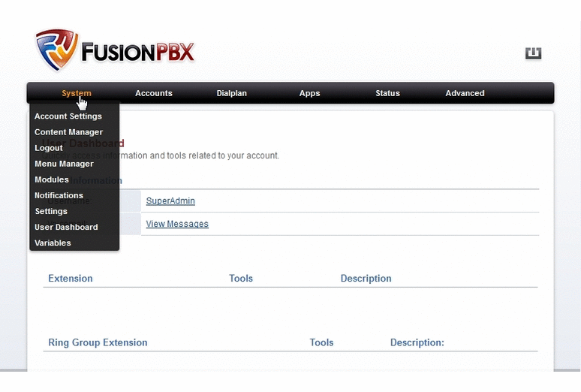Click the Description column header
The image size is (581, 392).
pos(366,279)
